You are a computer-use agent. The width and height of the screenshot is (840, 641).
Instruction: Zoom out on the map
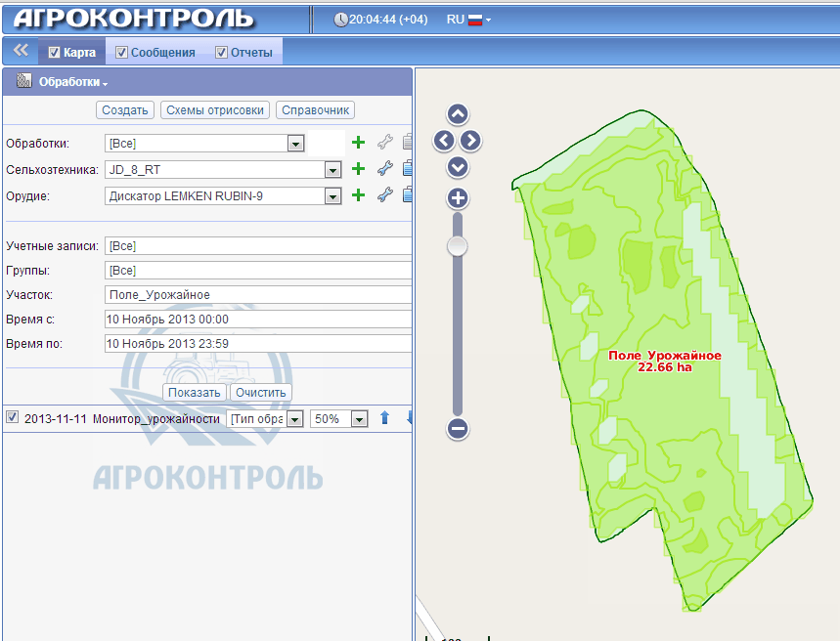click(457, 428)
